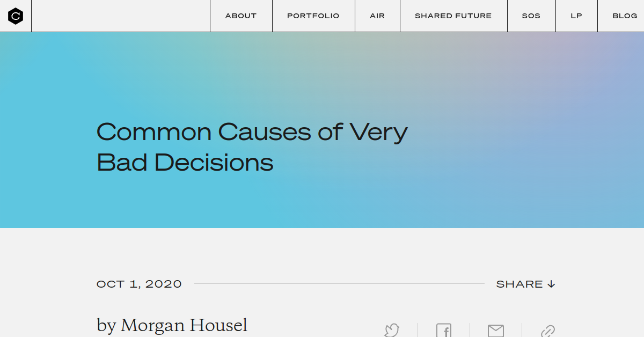Open the SHARED FUTURE section
Image resolution: width=644 pixels, height=337 pixels.
(453, 16)
